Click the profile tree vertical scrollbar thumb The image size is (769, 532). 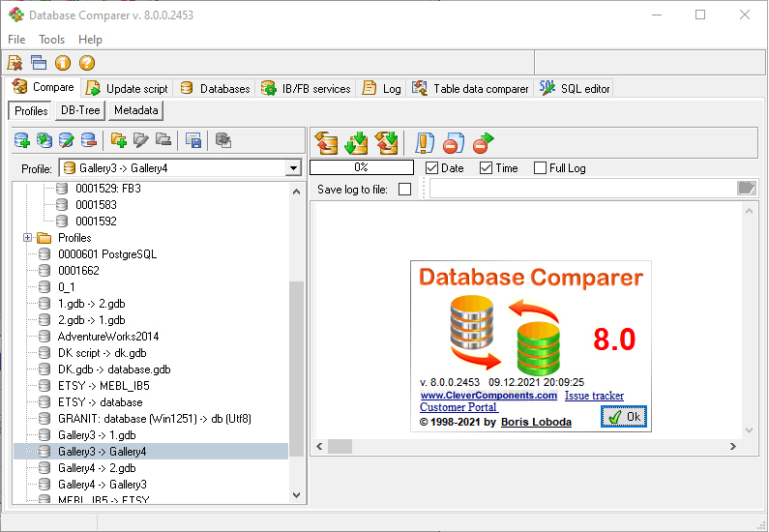point(296,369)
